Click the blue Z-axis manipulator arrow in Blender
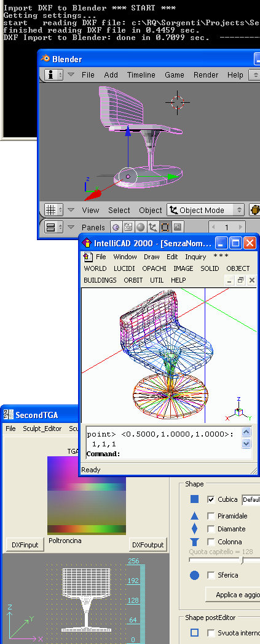260x644 pixels. (128, 131)
